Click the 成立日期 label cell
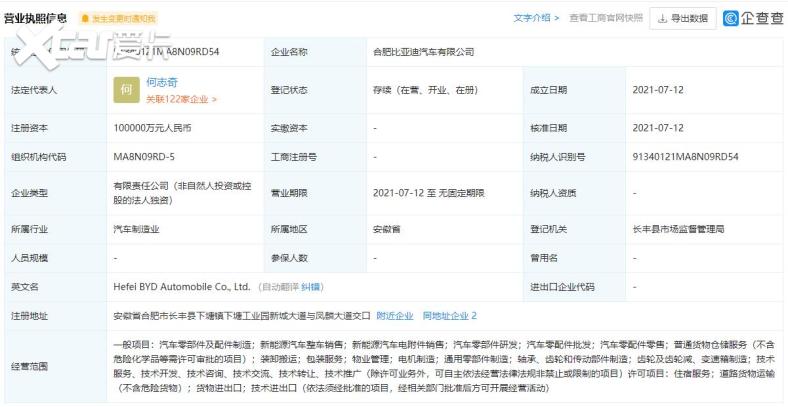 coord(575,90)
